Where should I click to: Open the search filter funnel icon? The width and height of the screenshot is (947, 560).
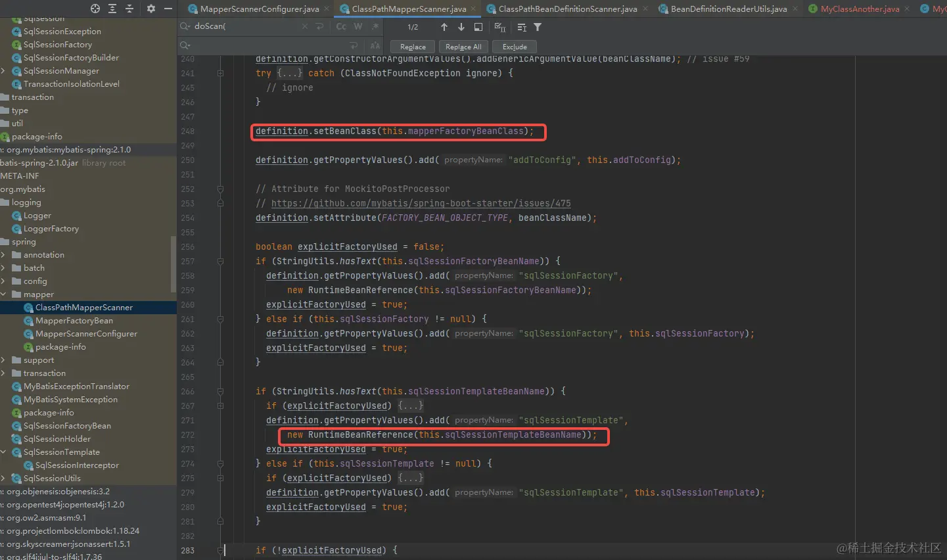tap(538, 27)
